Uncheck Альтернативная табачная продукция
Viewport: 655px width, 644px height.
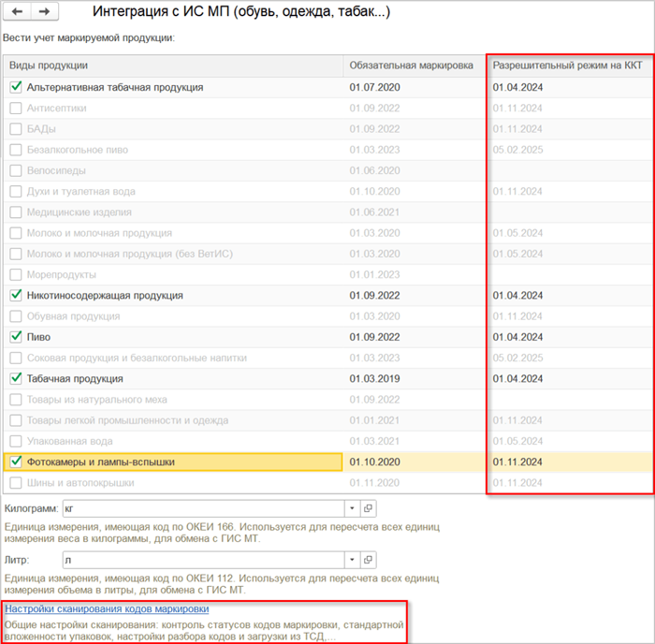pos(16,87)
